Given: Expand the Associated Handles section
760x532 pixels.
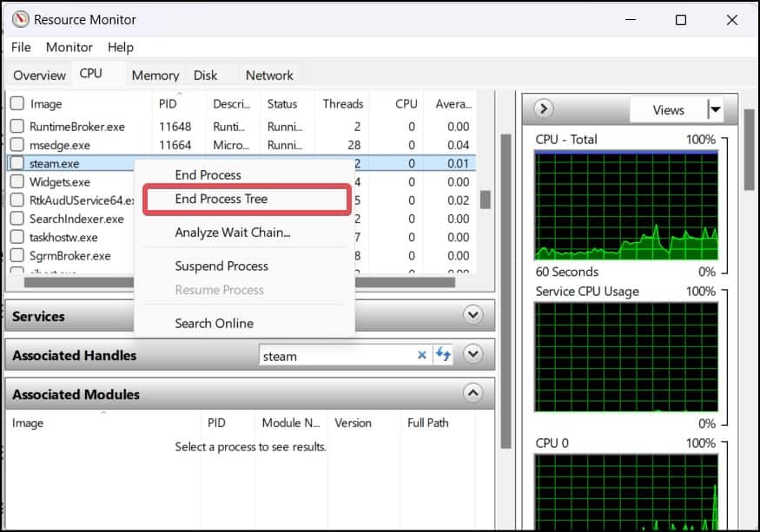Looking at the screenshot, I should [473, 354].
